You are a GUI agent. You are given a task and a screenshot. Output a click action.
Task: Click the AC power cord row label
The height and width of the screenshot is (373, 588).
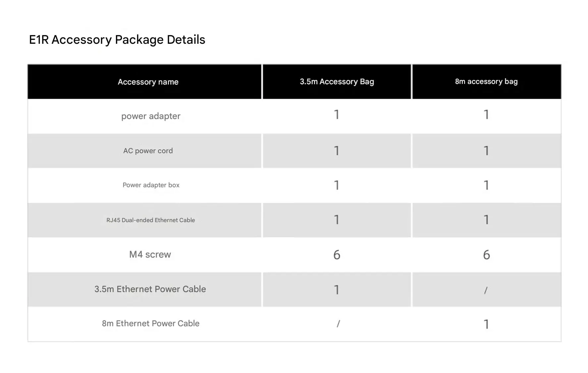pos(148,151)
